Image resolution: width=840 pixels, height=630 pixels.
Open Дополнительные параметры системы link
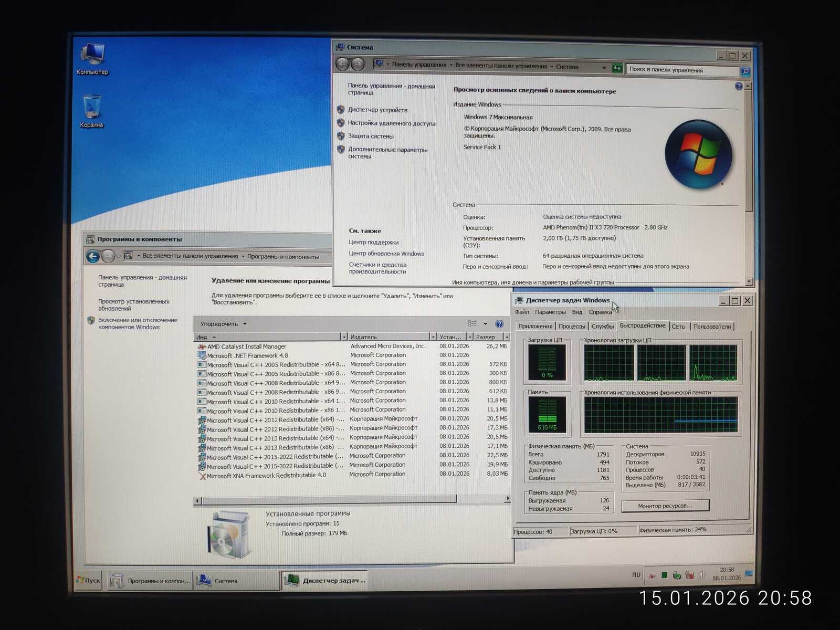tap(387, 153)
